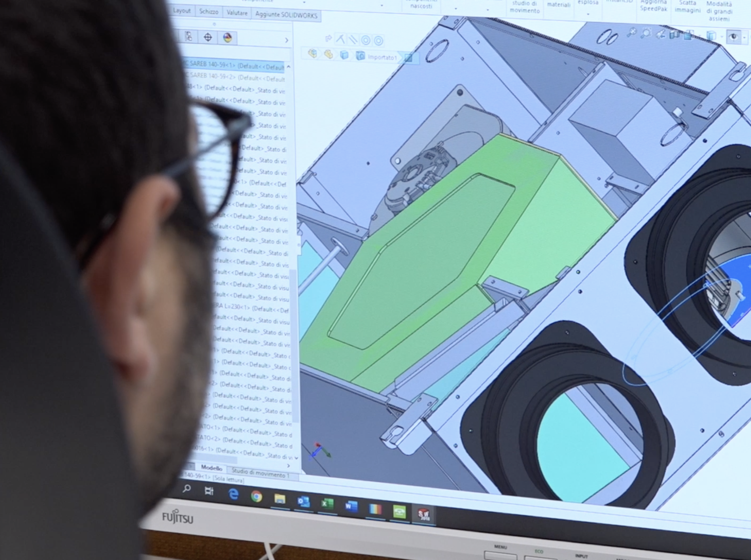Open the Valutare ribbon tab
Screen dimensions: 751x560
[x=237, y=13]
